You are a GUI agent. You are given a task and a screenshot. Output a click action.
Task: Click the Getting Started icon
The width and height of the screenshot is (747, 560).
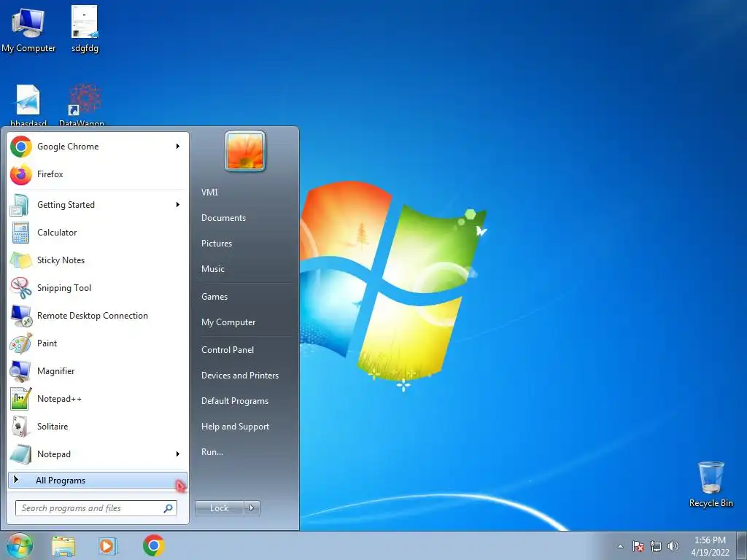coord(21,205)
